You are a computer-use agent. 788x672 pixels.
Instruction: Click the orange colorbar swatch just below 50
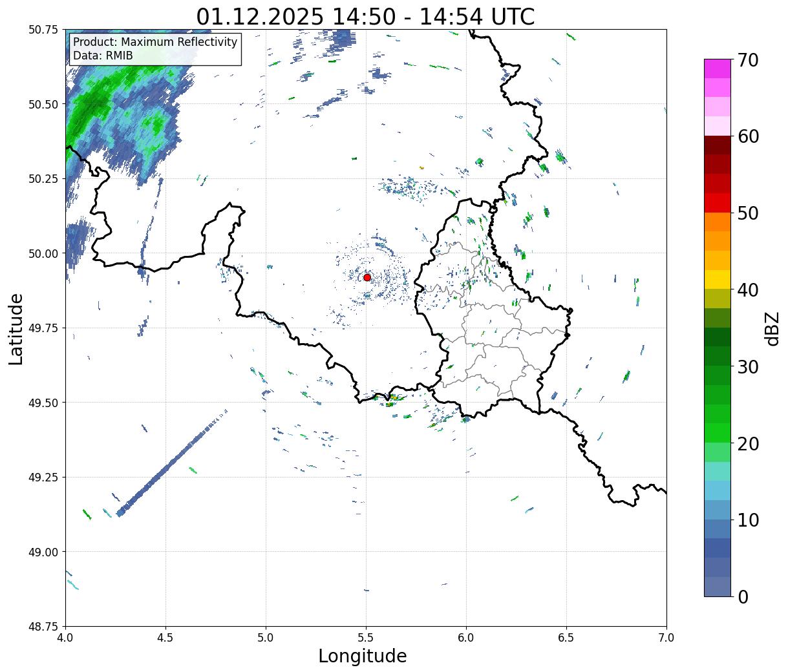[x=718, y=222]
